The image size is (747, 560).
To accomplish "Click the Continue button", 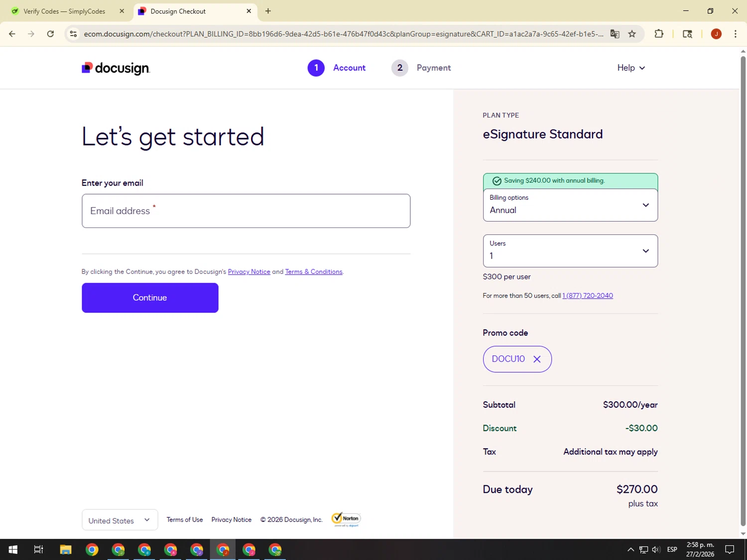I will [x=150, y=298].
